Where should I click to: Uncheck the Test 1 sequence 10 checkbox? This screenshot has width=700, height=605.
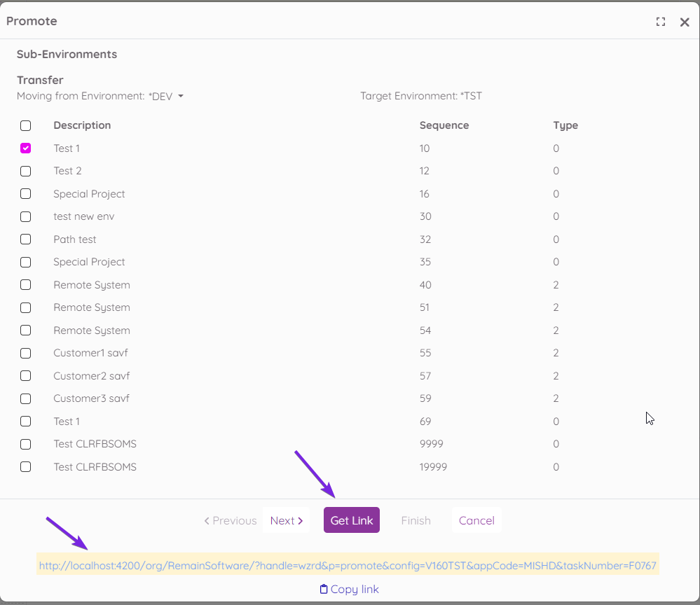pos(26,148)
